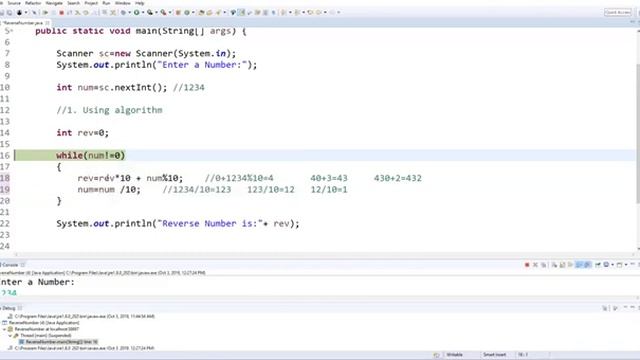Select the Console view tab

click(11, 265)
